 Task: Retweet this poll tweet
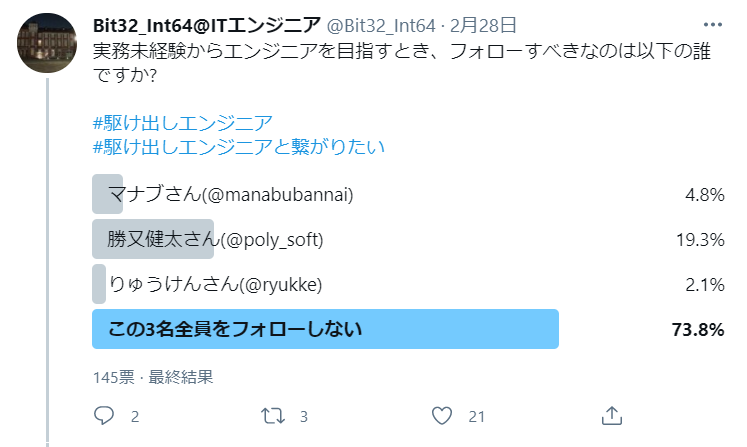pos(273,416)
